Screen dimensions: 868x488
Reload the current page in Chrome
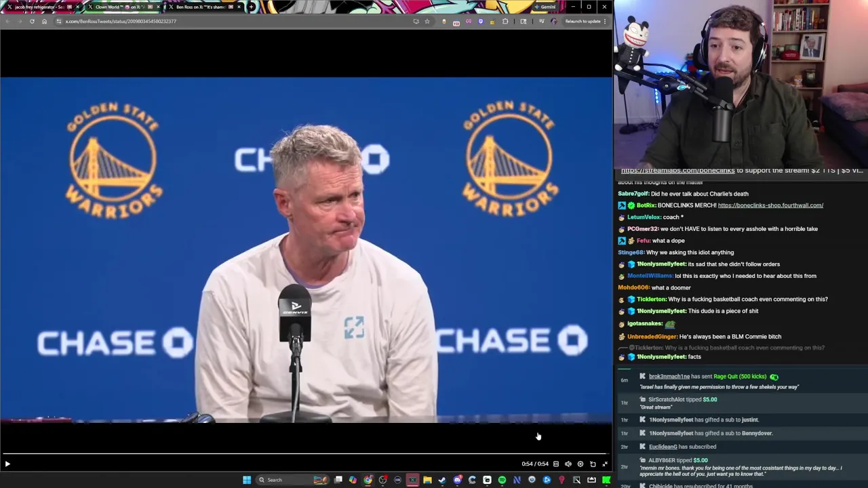point(32,21)
